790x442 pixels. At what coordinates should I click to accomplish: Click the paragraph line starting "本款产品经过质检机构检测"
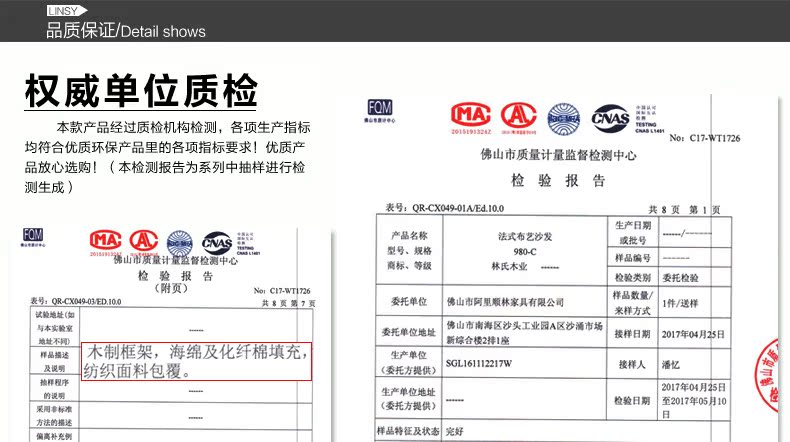coord(183,128)
